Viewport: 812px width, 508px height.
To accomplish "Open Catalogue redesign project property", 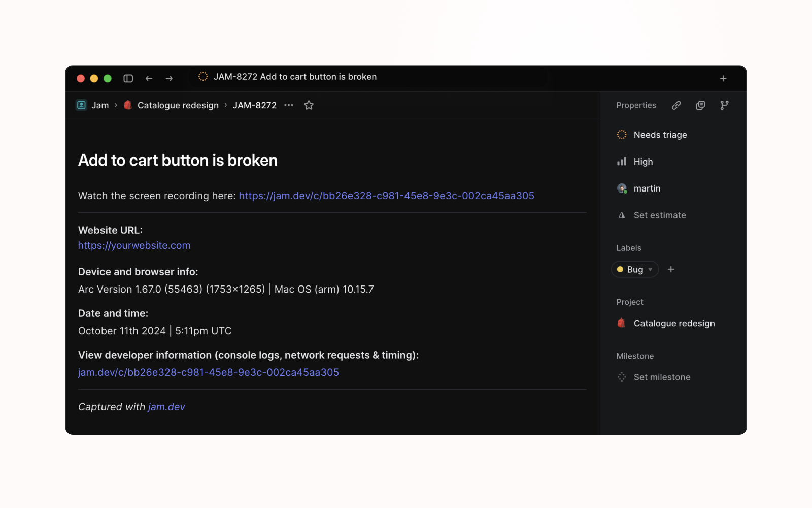I will click(674, 323).
